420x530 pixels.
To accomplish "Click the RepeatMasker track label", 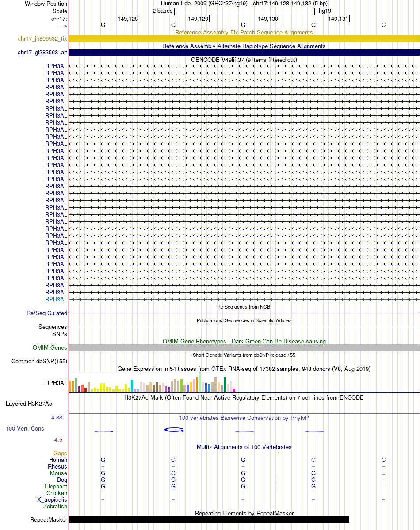I will click(49, 519).
